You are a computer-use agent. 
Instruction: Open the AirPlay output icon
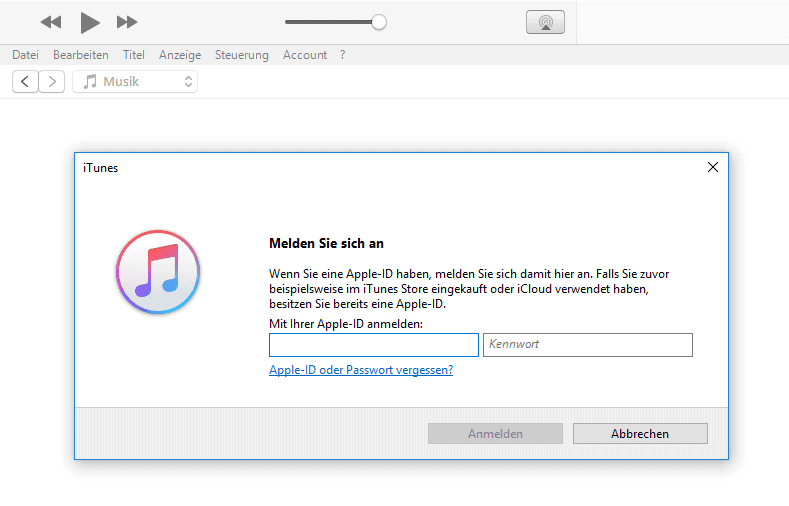click(545, 22)
